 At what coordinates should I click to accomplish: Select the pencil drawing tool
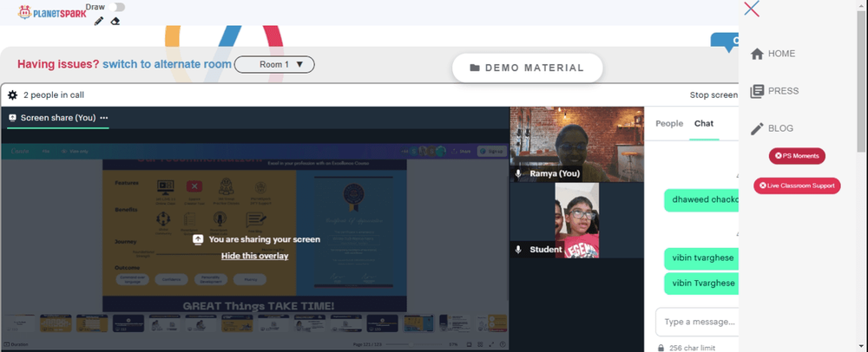coord(99,21)
